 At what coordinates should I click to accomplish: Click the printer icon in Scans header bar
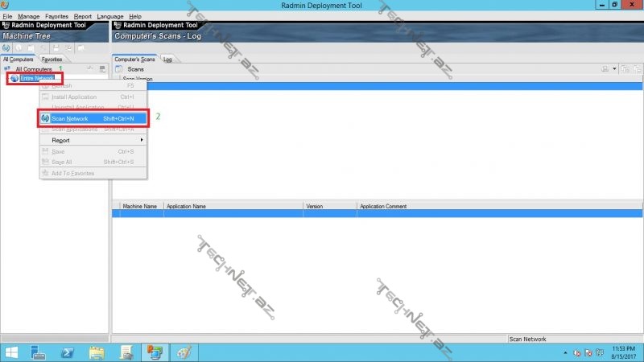605,69
